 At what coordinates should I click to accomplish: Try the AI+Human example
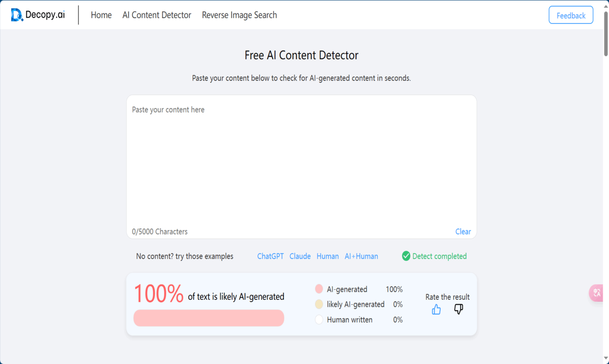(x=361, y=256)
